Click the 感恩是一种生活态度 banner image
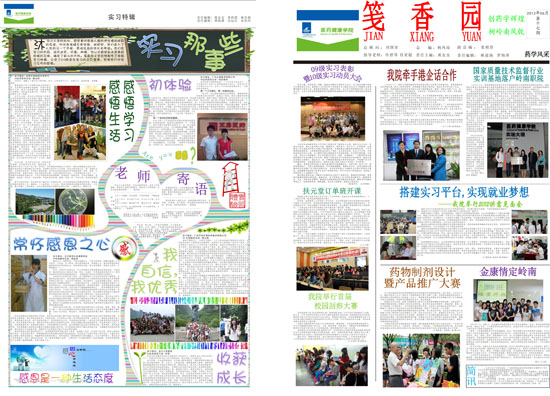550x396 pixels. click(x=65, y=364)
